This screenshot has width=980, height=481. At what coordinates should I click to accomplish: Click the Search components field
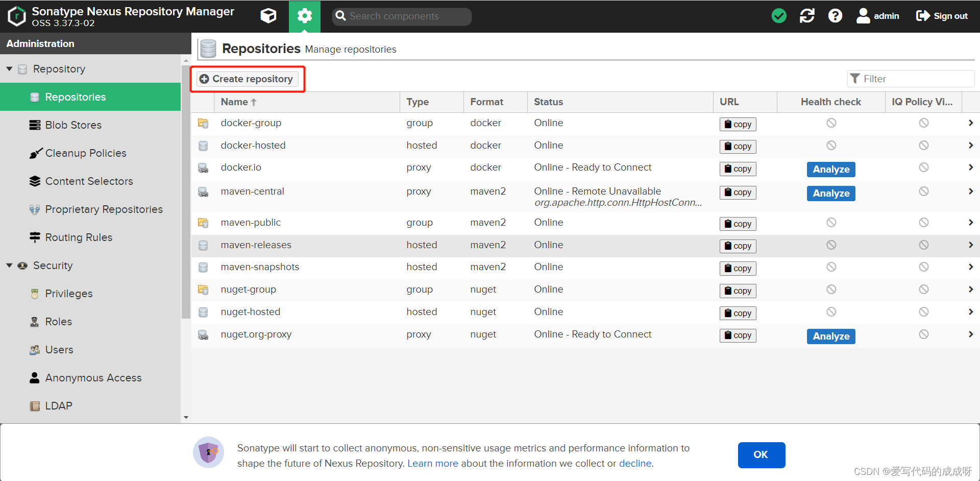(402, 16)
